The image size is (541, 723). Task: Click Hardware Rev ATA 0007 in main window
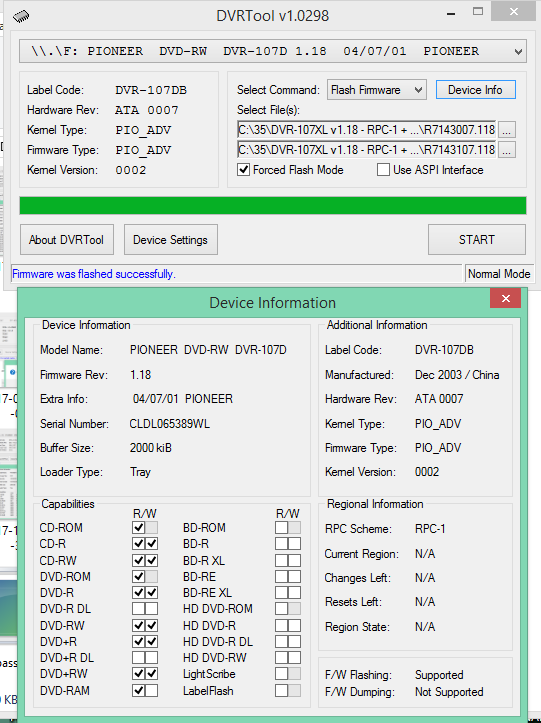pos(147,110)
